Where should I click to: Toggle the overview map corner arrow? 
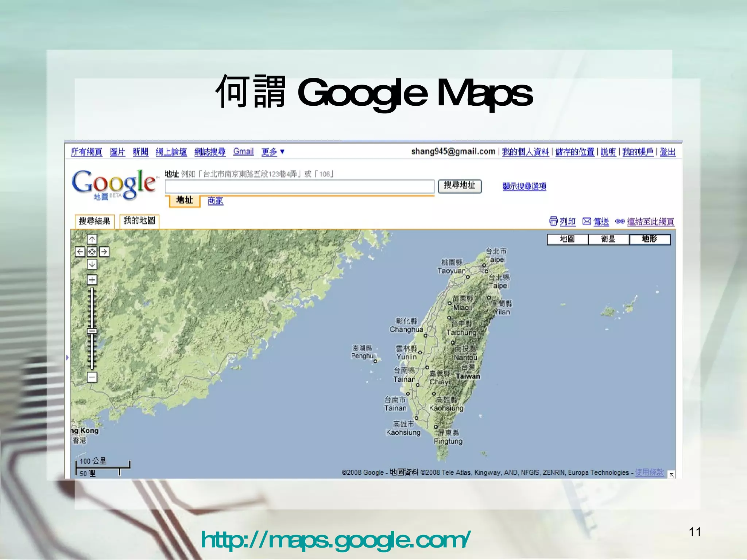click(x=671, y=475)
